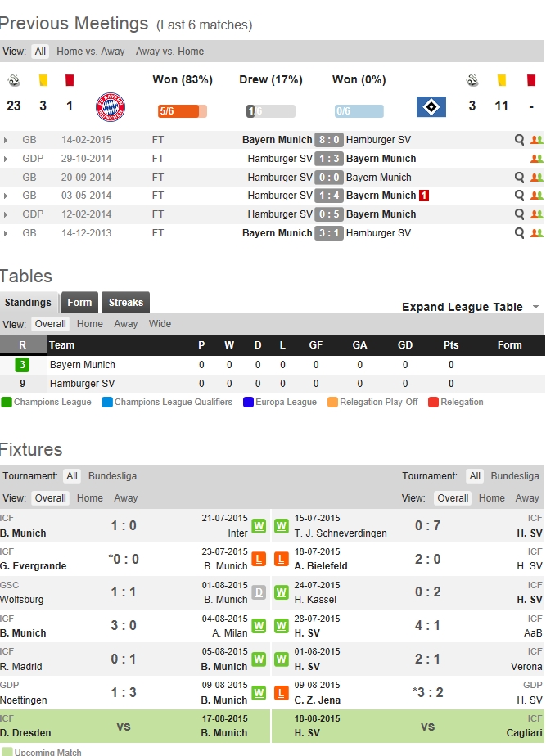Click the Hamburger SV club logo

click(431, 107)
